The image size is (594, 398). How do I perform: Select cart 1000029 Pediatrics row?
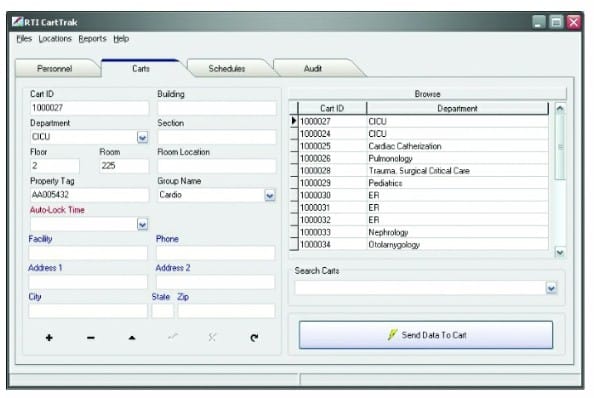pyautogui.click(x=419, y=183)
